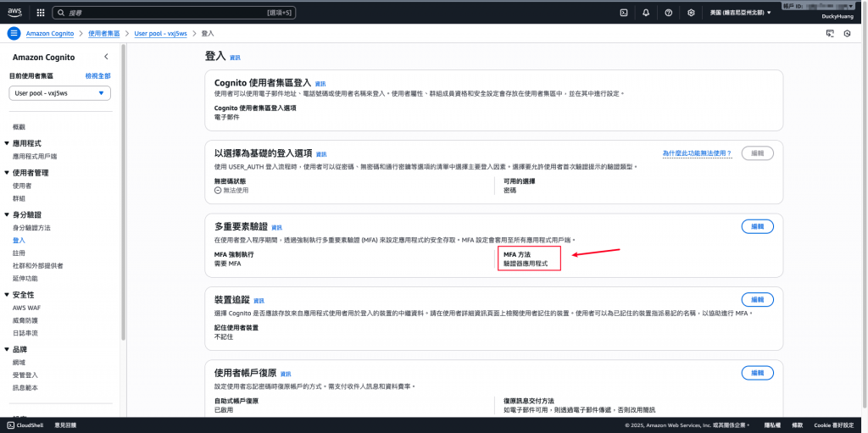Open 資訊 link next to 以選擇為基礎的登入選項
Image resolution: width=868 pixels, height=433 pixels.
tap(321, 154)
